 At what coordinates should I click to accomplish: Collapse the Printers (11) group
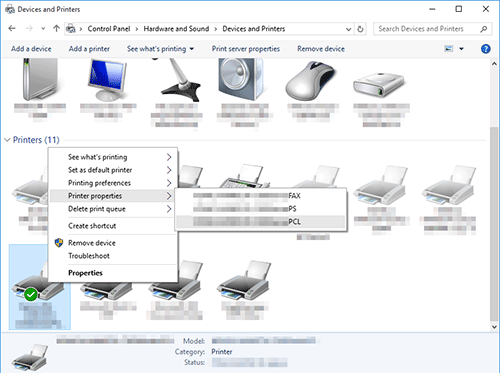pos(7,140)
